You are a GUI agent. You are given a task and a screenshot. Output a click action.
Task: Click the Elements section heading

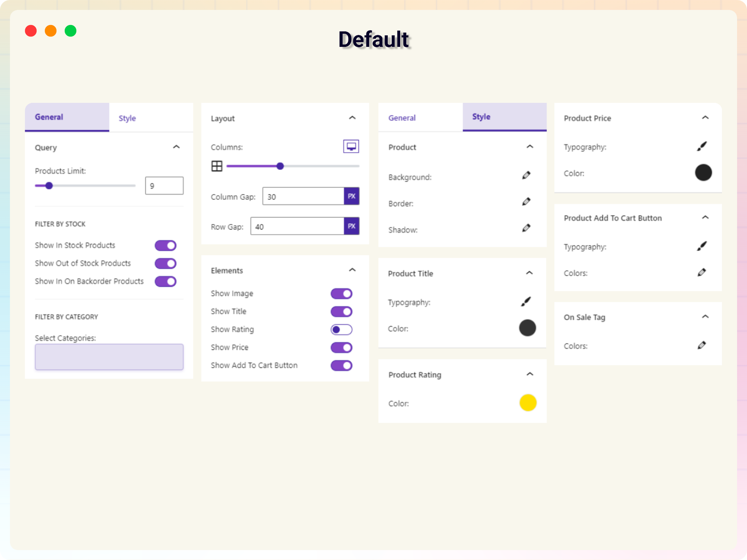(x=227, y=270)
